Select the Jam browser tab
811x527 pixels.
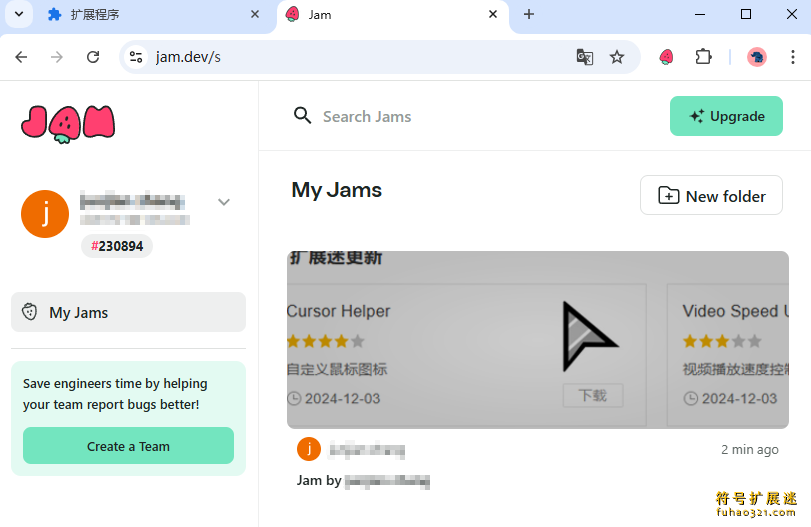393,14
